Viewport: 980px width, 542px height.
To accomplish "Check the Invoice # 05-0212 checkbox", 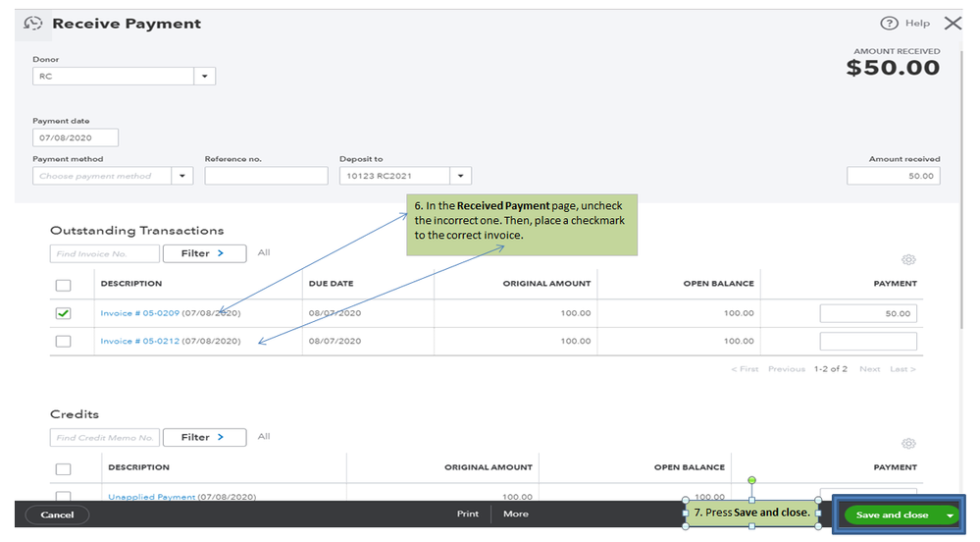I will 64,341.
